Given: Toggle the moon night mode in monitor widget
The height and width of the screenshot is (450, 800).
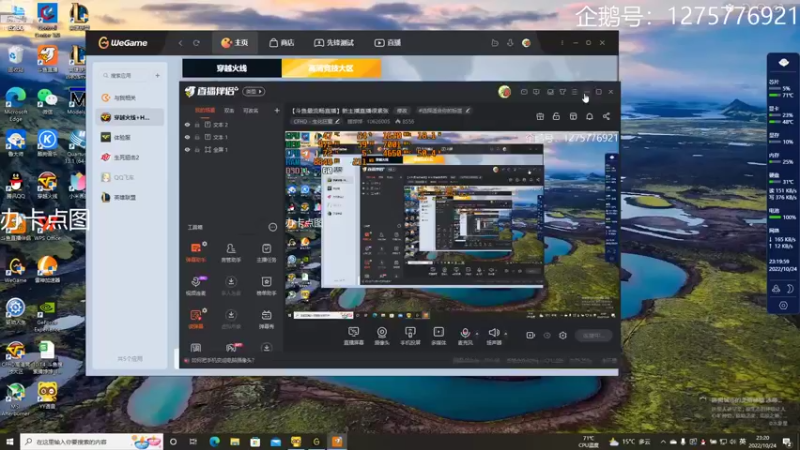Looking at the screenshot, I should pyautogui.click(x=790, y=289).
